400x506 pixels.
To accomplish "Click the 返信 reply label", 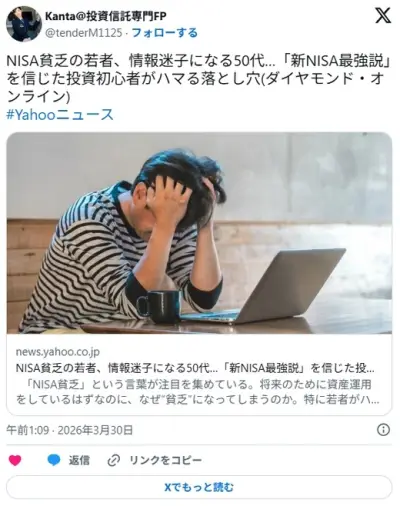I will pos(79,460).
